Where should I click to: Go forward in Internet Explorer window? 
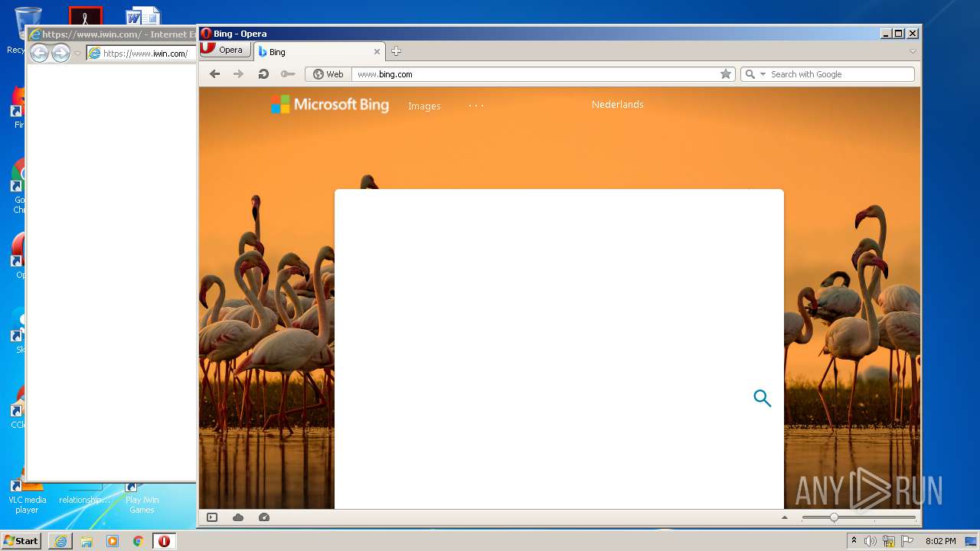pyautogui.click(x=60, y=53)
